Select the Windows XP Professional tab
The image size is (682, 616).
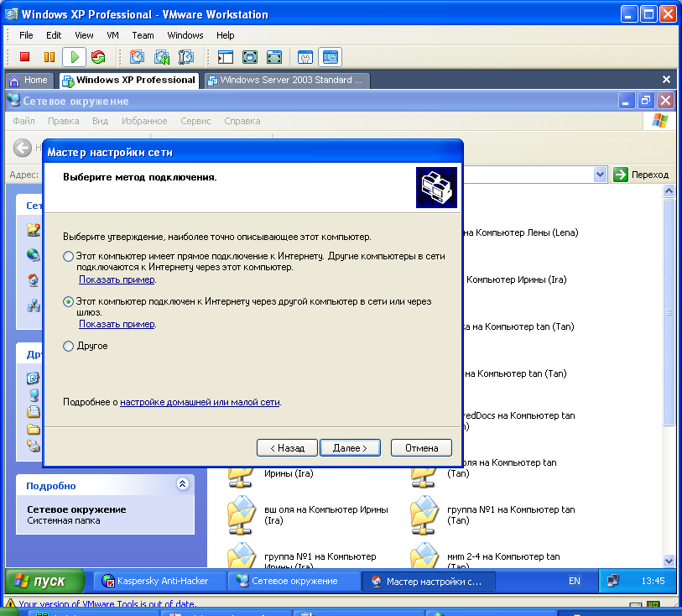(129, 81)
